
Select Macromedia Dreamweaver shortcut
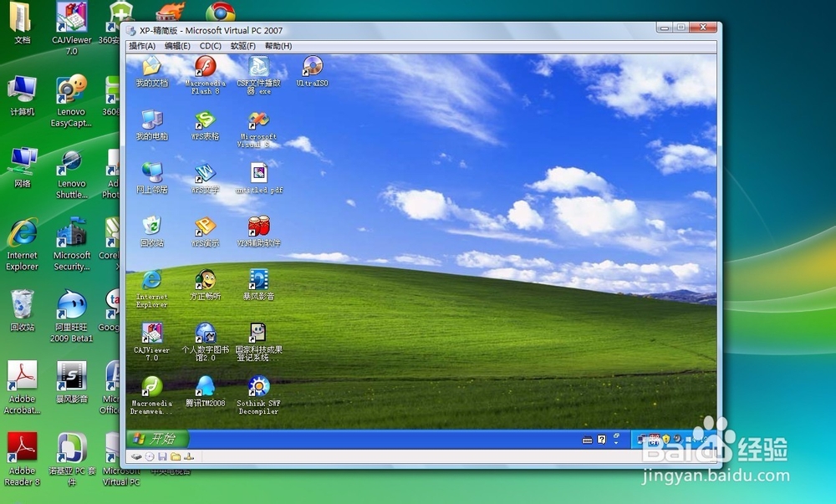pos(152,395)
